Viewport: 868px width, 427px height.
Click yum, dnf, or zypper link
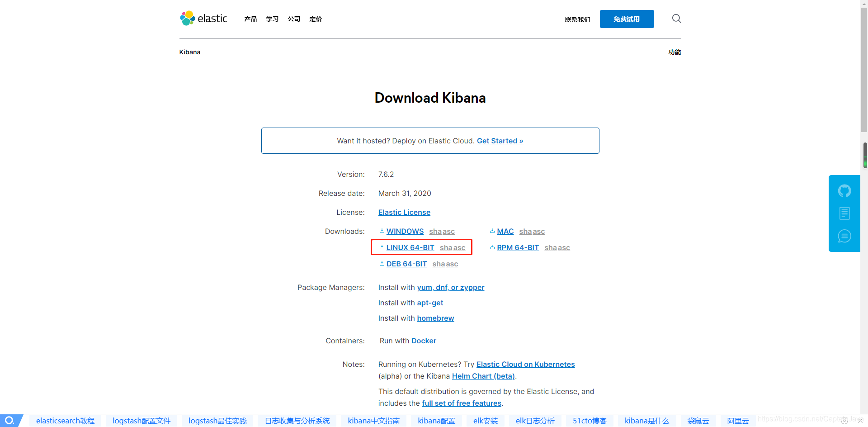(x=451, y=287)
